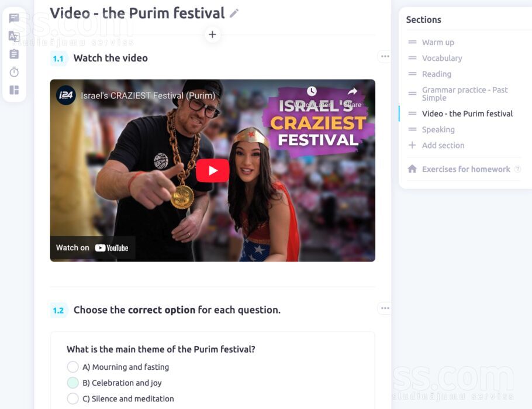Play the Purim festival video
Image resolution: width=532 pixels, height=409 pixels.
[x=213, y=170]
